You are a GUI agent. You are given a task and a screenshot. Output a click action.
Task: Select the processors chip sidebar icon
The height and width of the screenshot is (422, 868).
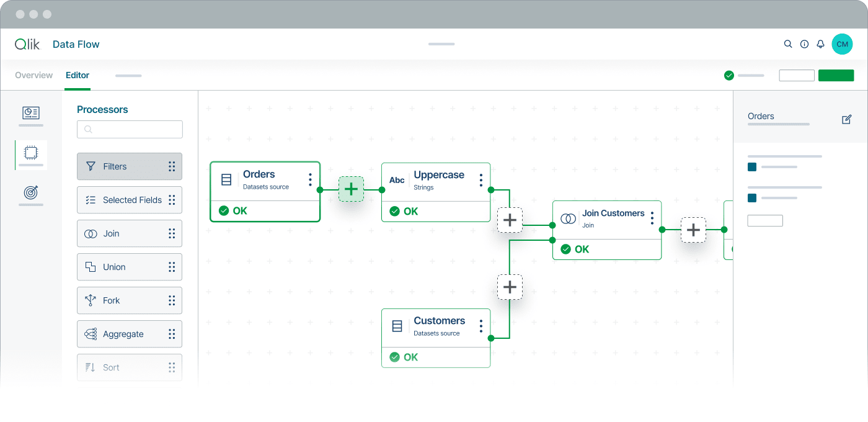click(x=31, y=152)
